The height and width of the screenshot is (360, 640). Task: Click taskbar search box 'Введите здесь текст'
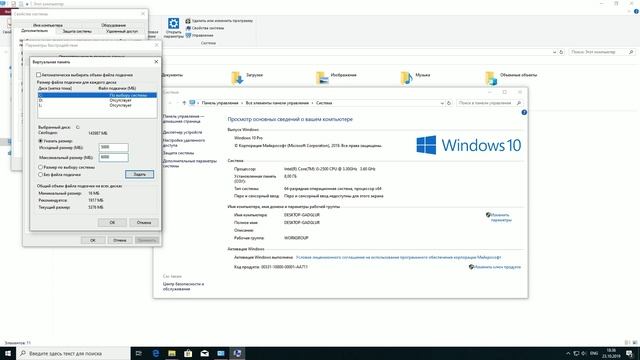click(73, 353)
